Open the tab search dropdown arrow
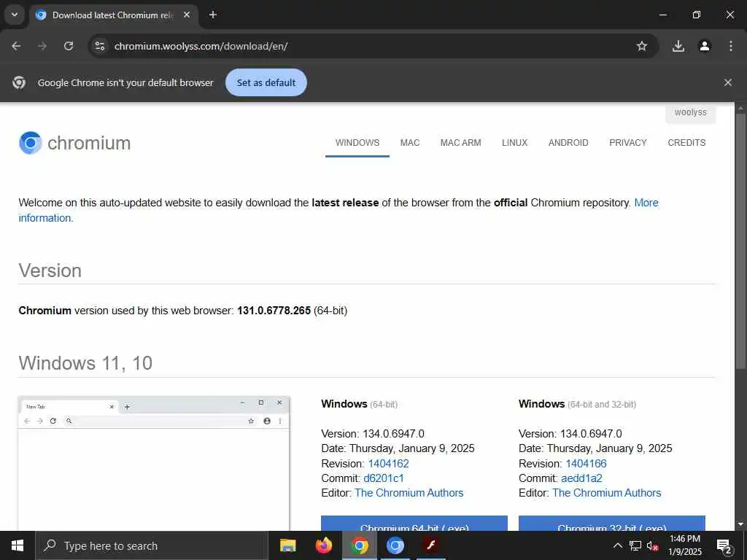This screenshot has height=560, width=747. pos(15,15)
